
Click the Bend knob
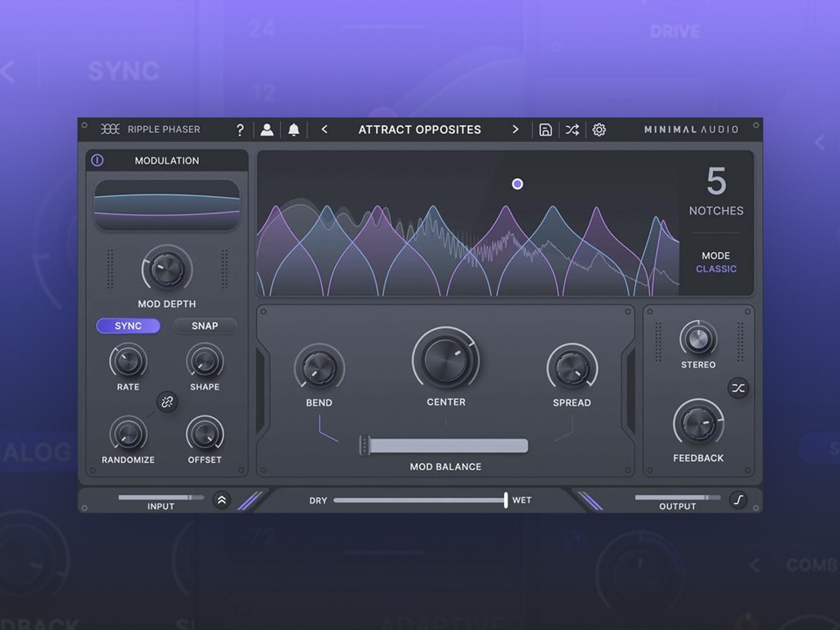coord(319,368)
